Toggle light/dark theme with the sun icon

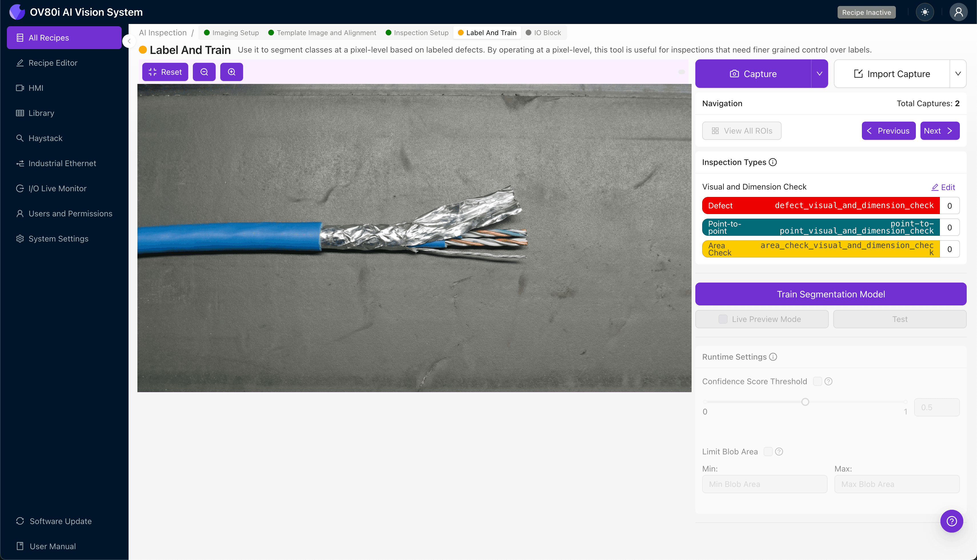(x=925, y=12)
